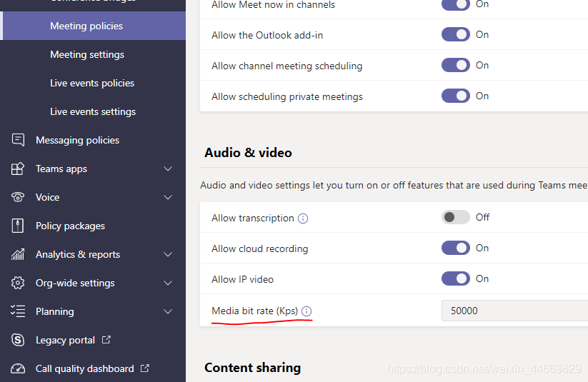Open Meeting policies page
The image size is (588, 382).
click(x=93, y=26)
